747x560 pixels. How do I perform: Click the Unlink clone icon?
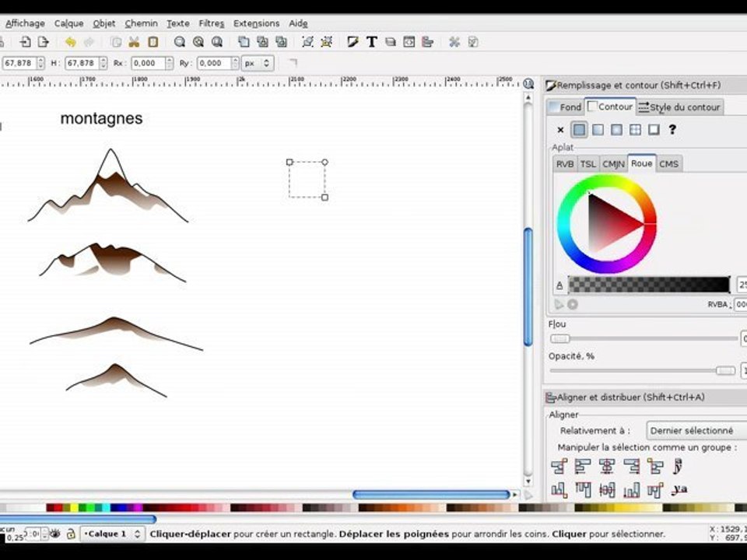281,42
